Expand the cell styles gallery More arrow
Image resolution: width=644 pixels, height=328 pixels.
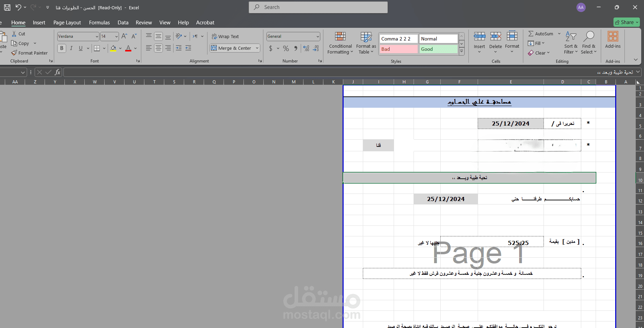point(462,51)
